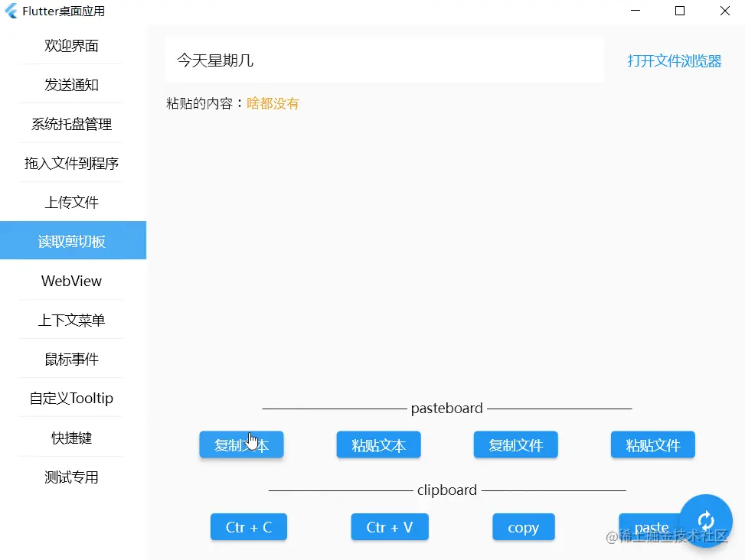The image size is (745, 560).
Task: Click the round refresh floating action button
Action: [705, 521]
